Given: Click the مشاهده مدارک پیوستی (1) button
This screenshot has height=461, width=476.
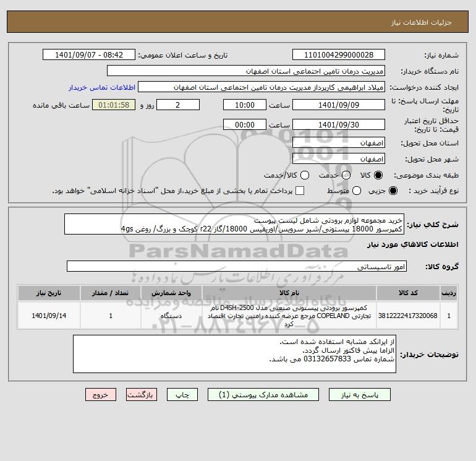Looking at the screenshot, I should [263, 394].
